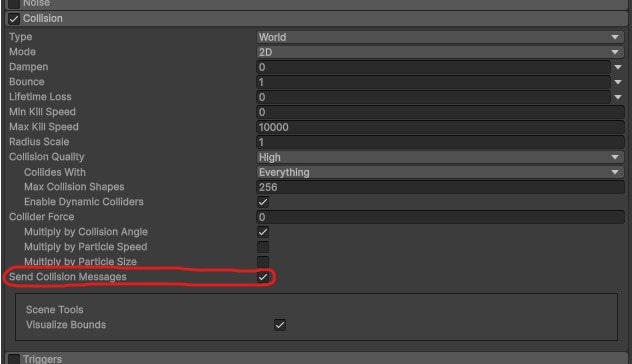Click the Dampen label
This screenshot has height=364, width=632.
pyautogui.click(x=29, y=67)
